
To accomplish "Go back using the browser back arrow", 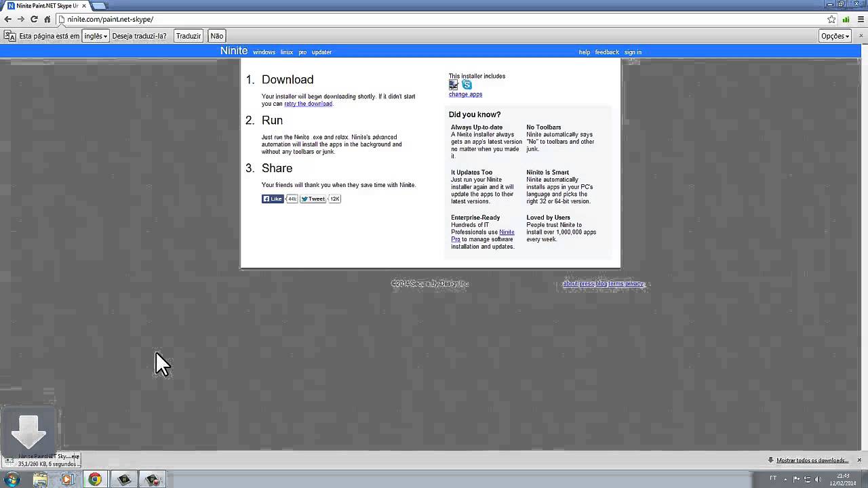I will point(7,19).
